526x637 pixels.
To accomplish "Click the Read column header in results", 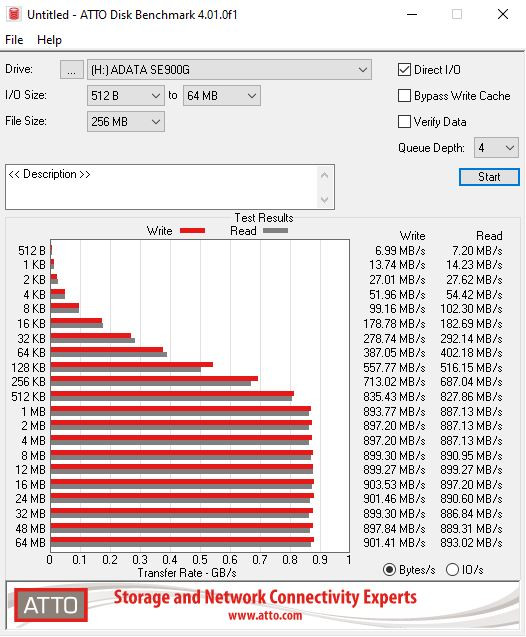I will 489,236.
